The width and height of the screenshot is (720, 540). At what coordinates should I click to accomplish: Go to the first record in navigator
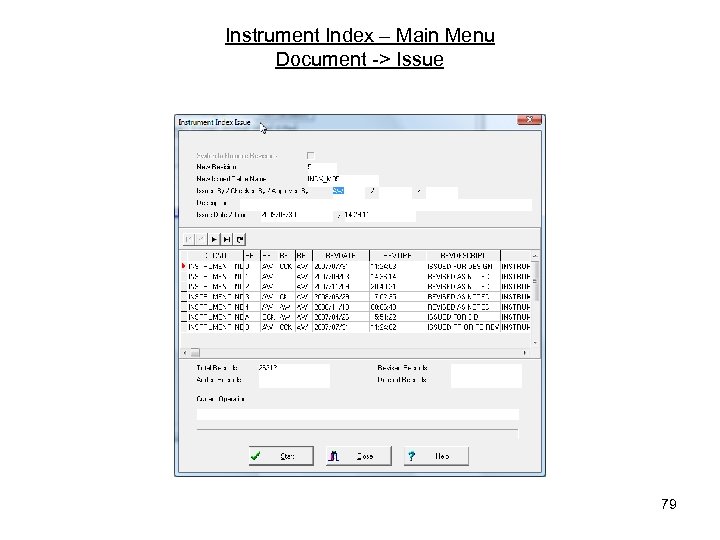click(189, 239)
